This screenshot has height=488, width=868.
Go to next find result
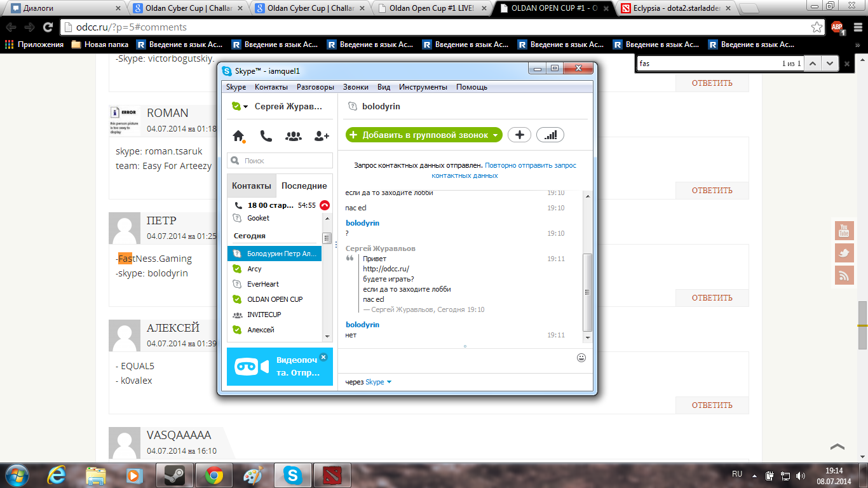(829, 64)
